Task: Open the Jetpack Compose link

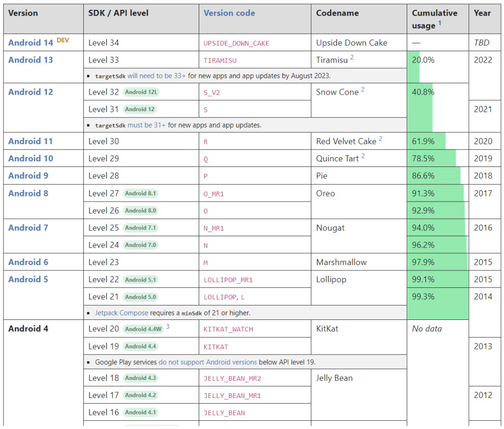Action: (x=122, y=313)
